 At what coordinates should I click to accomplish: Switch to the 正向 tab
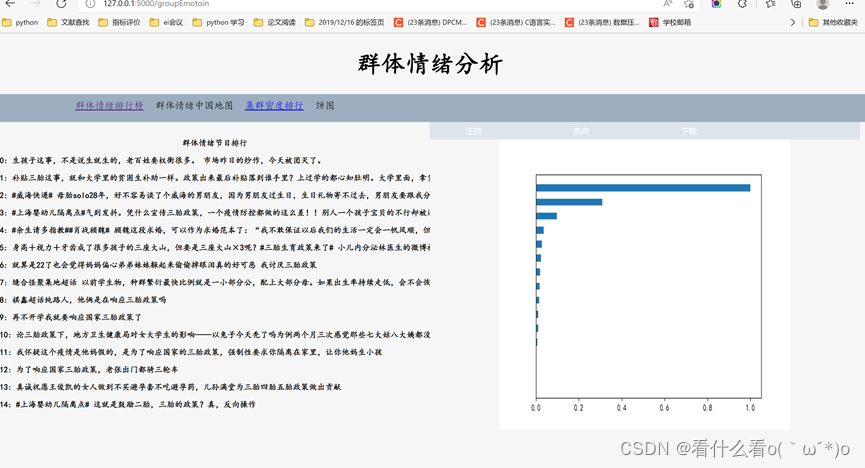473,131
